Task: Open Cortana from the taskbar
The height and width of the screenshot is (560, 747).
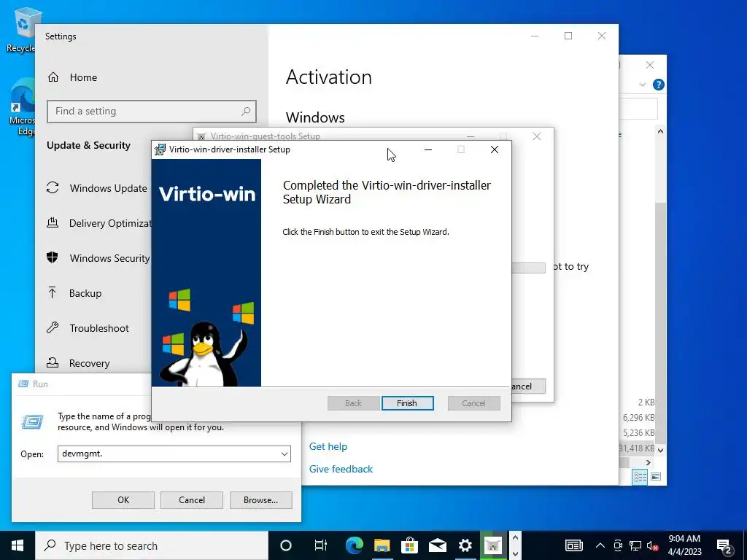Action: [286, 545]
